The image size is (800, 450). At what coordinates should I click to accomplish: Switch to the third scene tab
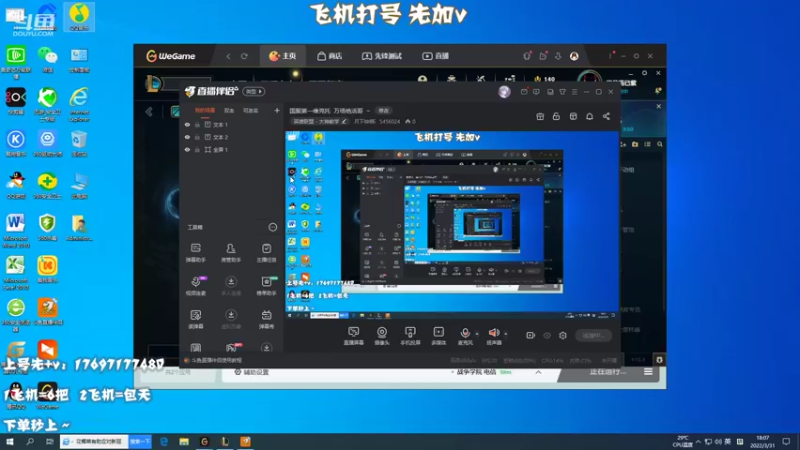251,110
